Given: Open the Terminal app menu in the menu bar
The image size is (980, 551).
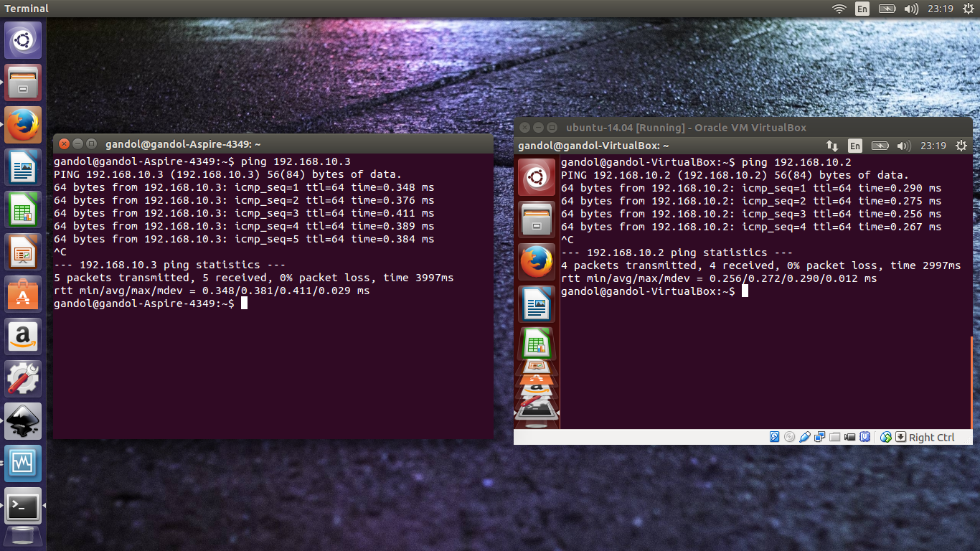Looking at the screenshot, I should pyautogui.click(x=26, y=9).
